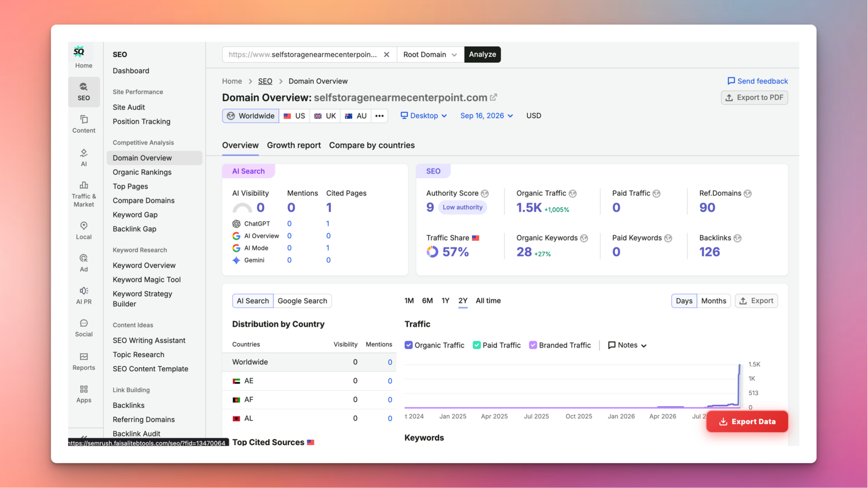Switch chart granularity to Days
868x488 pixels.
coord(684,301)
